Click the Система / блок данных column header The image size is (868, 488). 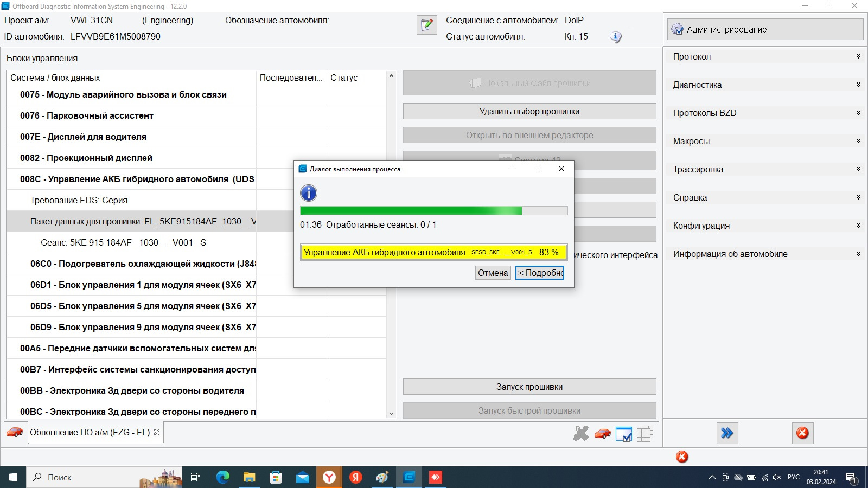click(131, 78)
